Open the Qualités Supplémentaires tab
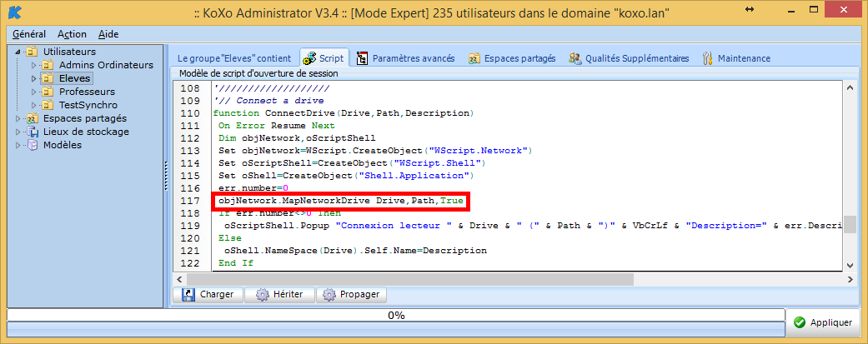The width and height of the screenshot is (868, 344). [x=629, y=58]
